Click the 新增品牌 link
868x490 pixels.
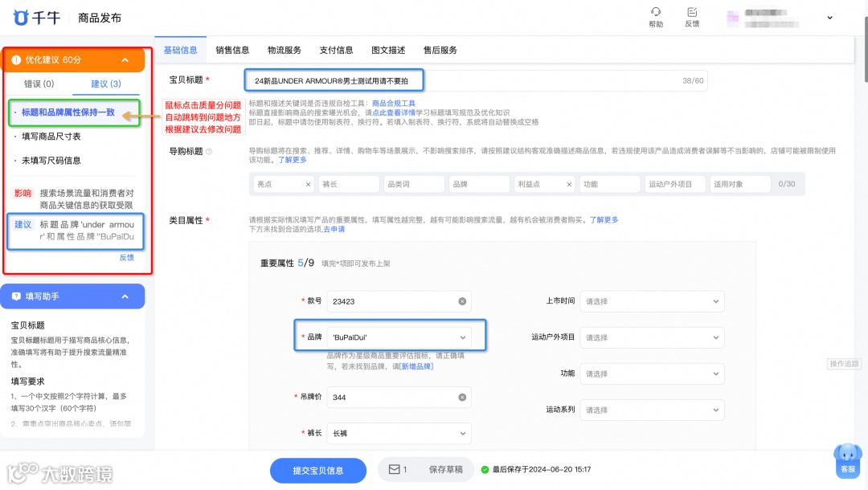click(416, 366)
